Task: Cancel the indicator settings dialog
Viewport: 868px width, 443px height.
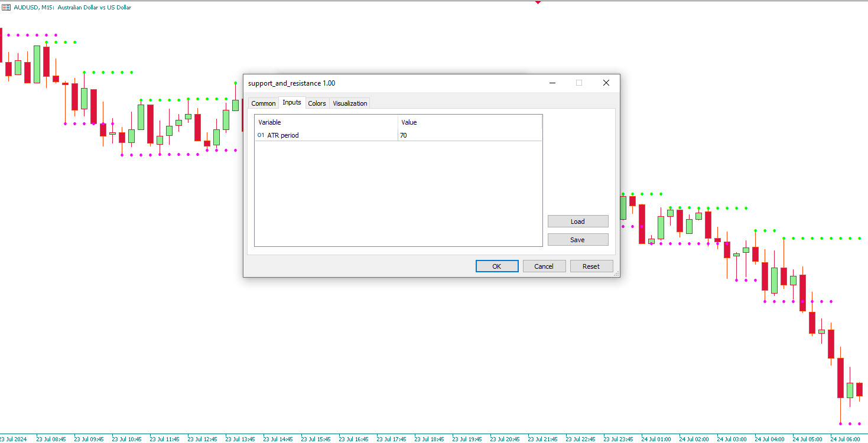Action: point(544,266)
